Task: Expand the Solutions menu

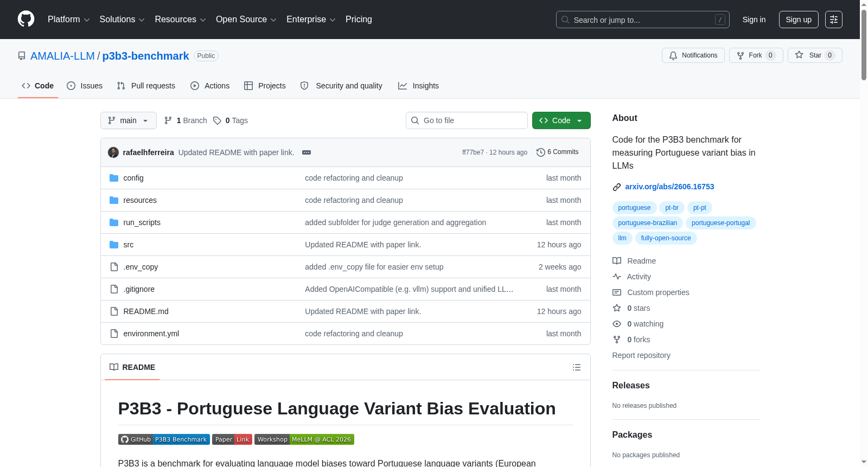Action: 122,20
